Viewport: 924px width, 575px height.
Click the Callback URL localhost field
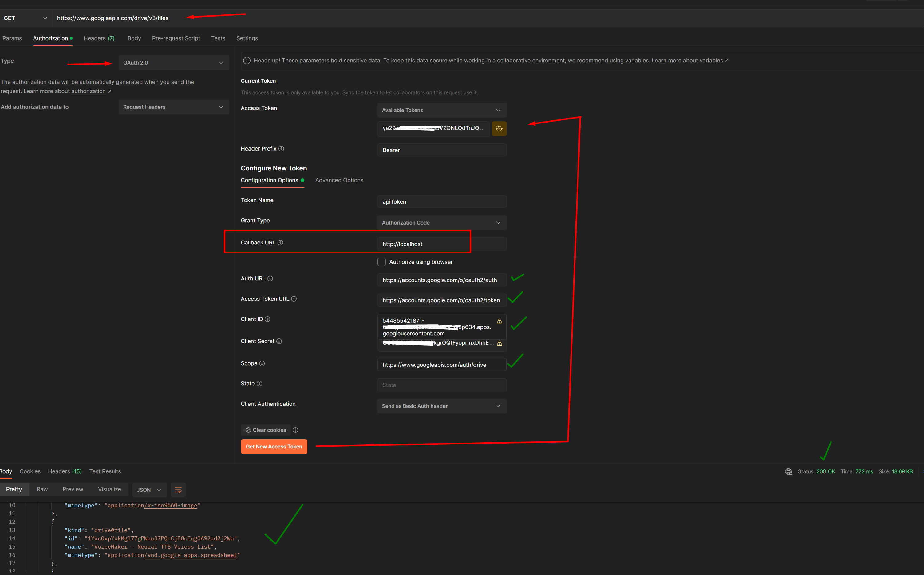pos(441,244)
